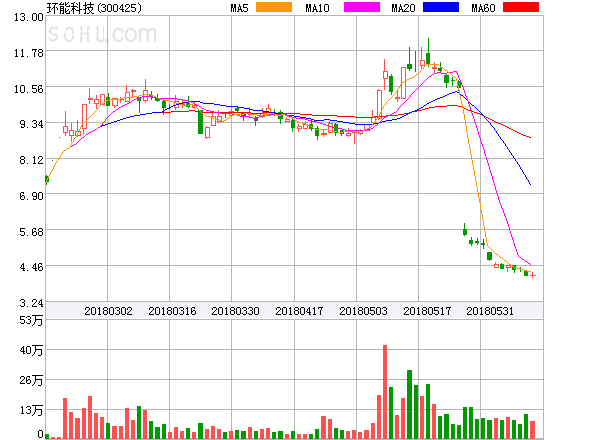Click the 3.24 price axis label
This screenshot has height=440, width=600.
[31, 303]
